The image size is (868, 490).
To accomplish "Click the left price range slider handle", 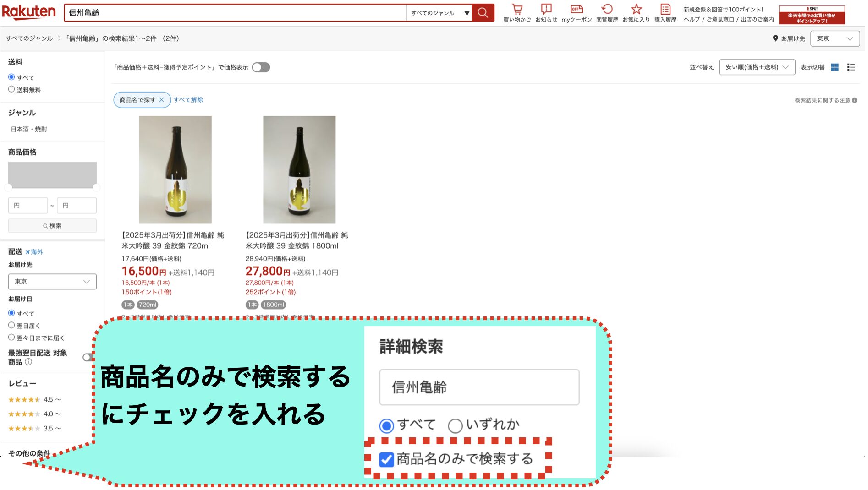I will 8,187.
